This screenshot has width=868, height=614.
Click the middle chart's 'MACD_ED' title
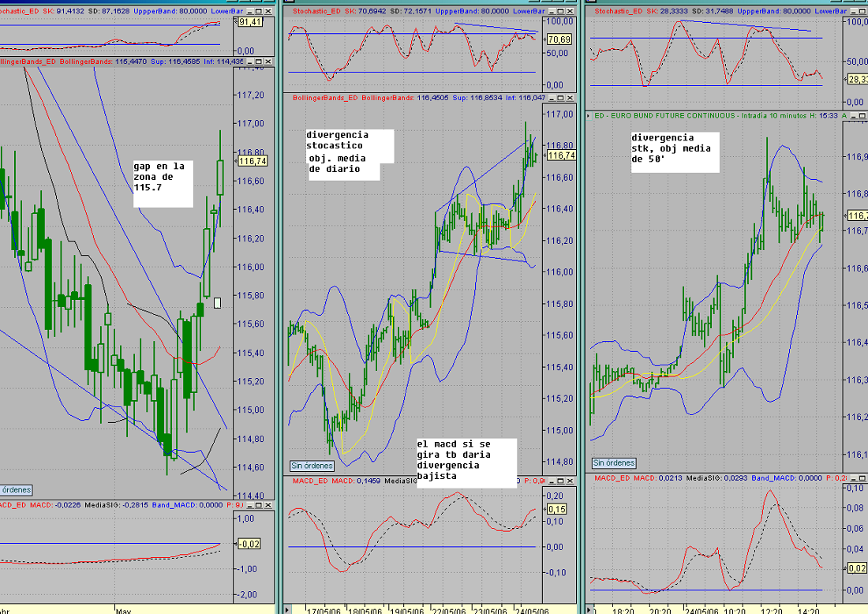[x=311, y=481]
